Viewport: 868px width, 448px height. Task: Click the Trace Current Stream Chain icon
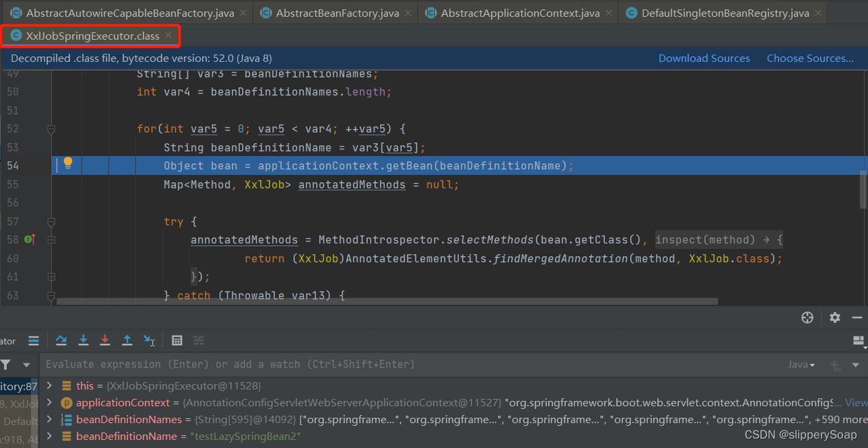point(199,340)
